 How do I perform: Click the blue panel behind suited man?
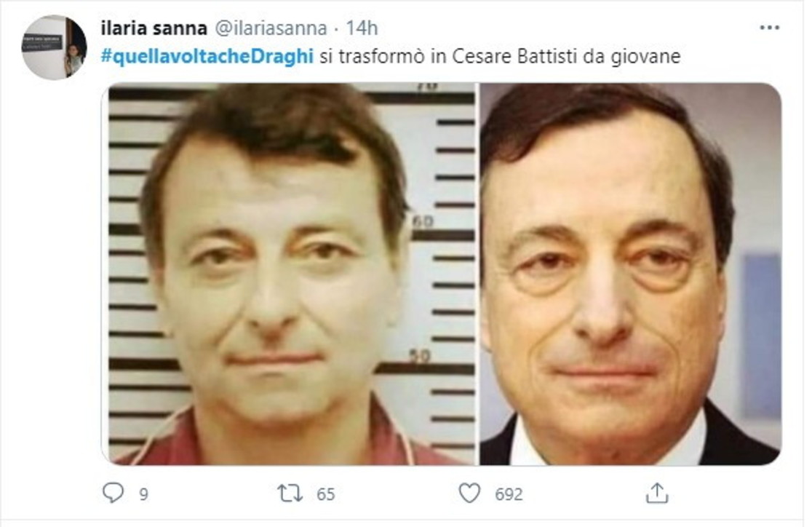click(x=761, y=336)
